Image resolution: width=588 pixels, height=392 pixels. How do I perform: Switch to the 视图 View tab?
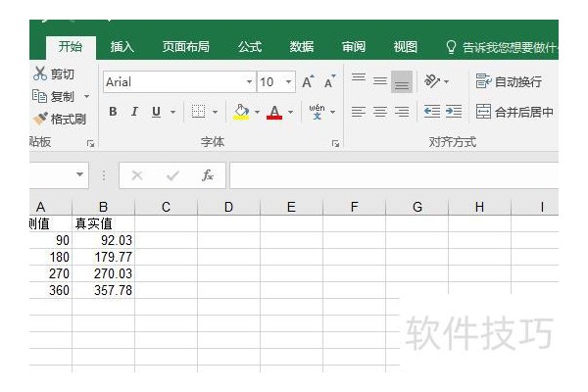[x=405, y=47]
